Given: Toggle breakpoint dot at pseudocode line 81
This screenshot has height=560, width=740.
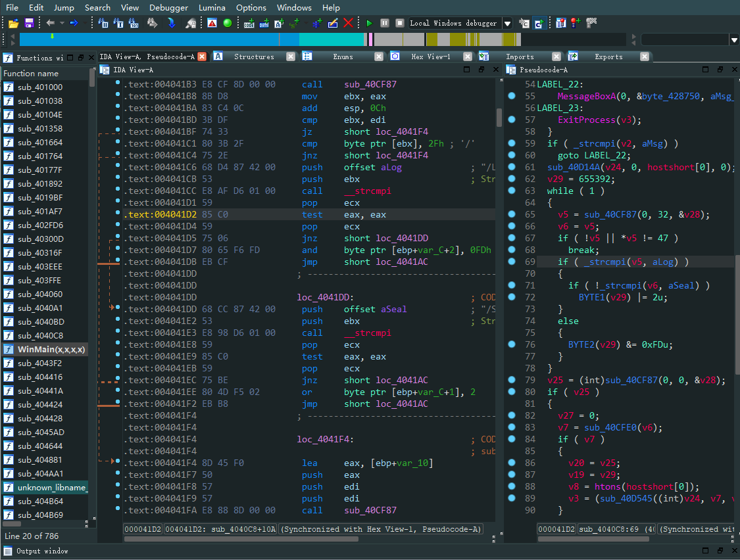Looking at the screenshot, I should point(512,404).
